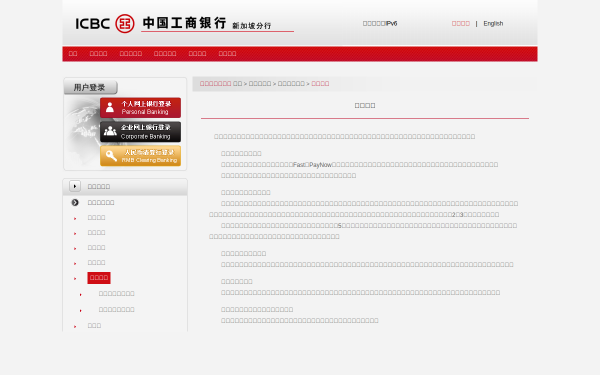Click the red final breadcrumb item
The image size is (600, 375).
click(x=320, y=83)
